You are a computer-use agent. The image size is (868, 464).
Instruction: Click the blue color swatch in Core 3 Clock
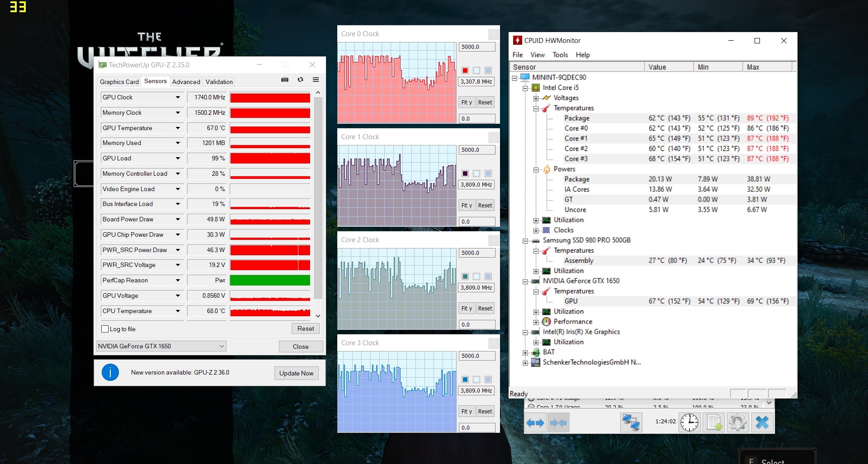(x=465, y=380)
